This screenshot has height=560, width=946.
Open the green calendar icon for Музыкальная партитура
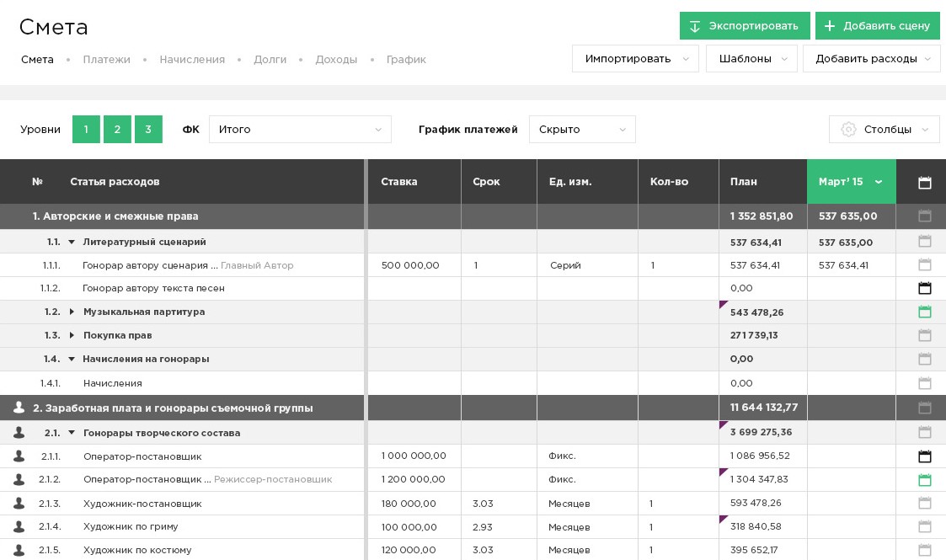click(924, 312)
